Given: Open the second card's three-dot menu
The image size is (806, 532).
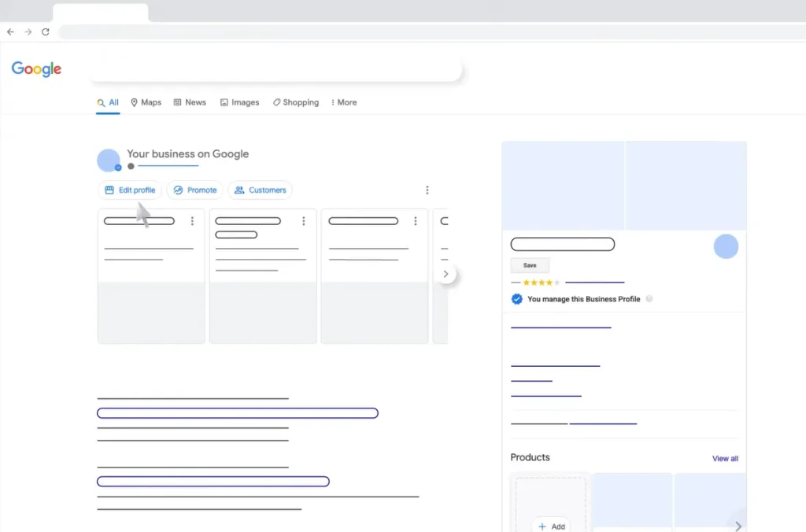Looking at the screenshot, I should point(304,221).
